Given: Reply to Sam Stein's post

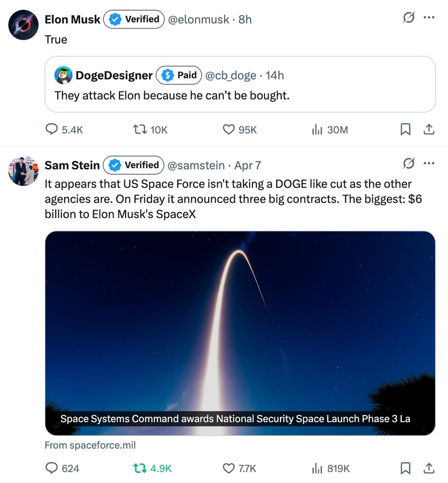Looking at the screenshot, I should pyautogui.click(x=52, y=468).
